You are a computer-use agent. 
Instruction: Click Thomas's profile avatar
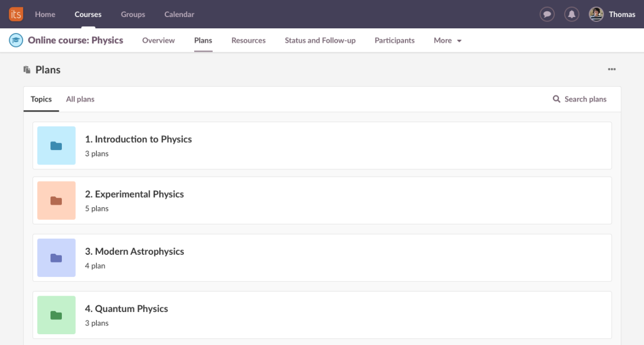pos(596,14)
